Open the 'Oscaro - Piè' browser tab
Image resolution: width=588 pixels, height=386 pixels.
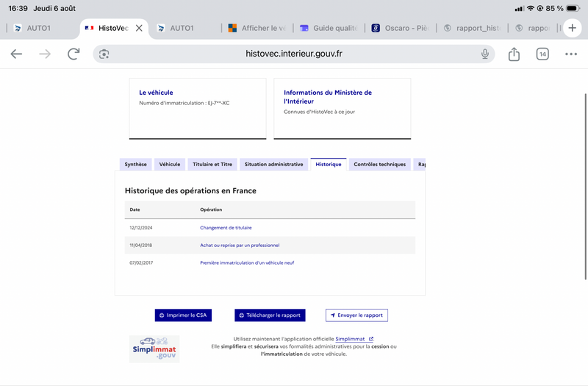click(x=400, y=28)
